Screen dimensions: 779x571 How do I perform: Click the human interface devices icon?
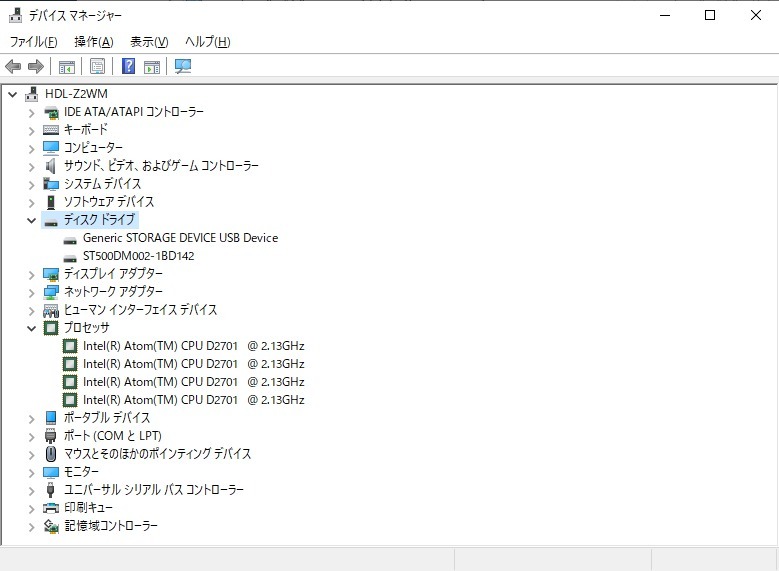click(51, 310)
